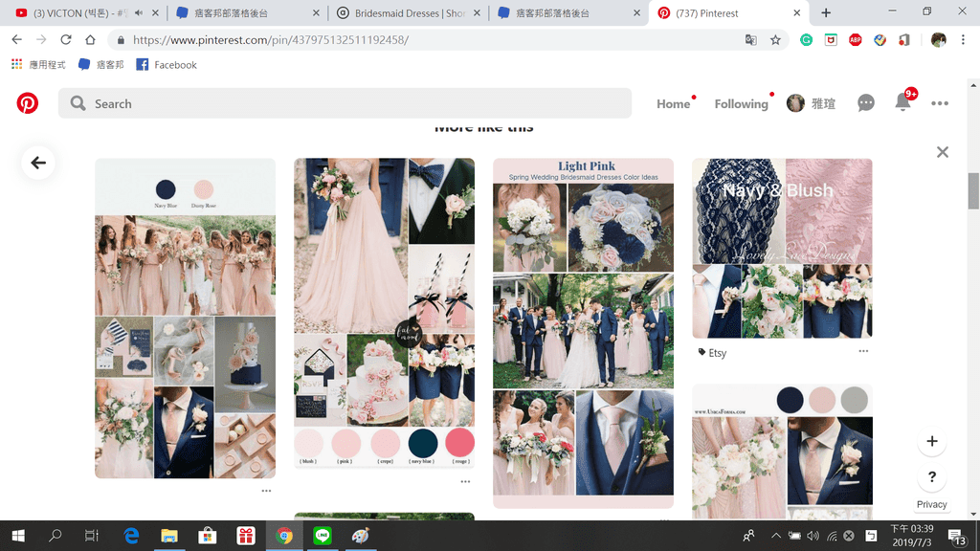This screenshot has width=980, height=551.
Task: Open options for the blush pink crepe palette pin
Action: (465, 482)
